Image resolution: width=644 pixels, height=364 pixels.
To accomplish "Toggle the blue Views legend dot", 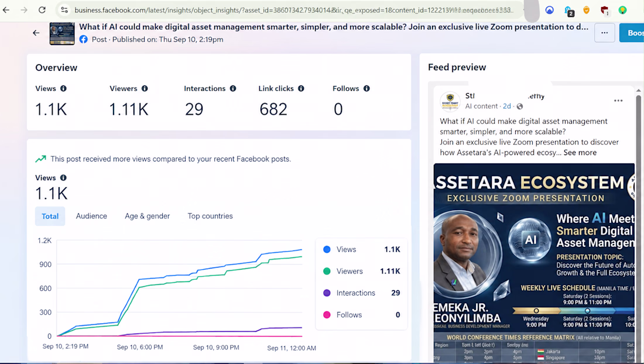I will (x=327, y=249).
